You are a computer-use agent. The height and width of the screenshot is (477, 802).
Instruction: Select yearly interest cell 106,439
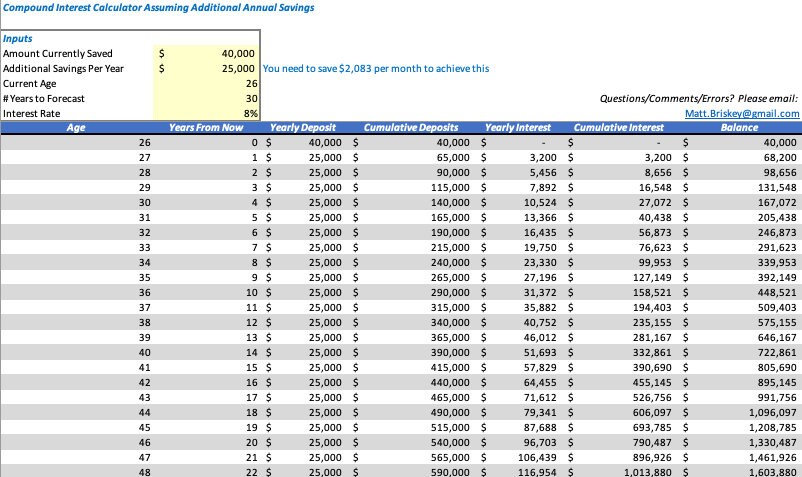(x=537, y=458)
